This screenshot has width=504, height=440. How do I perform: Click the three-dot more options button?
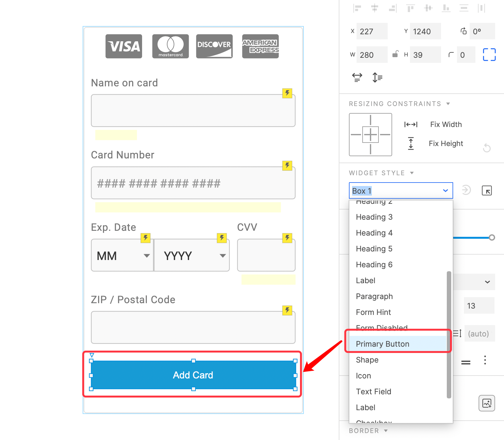(x=485, y=360)
